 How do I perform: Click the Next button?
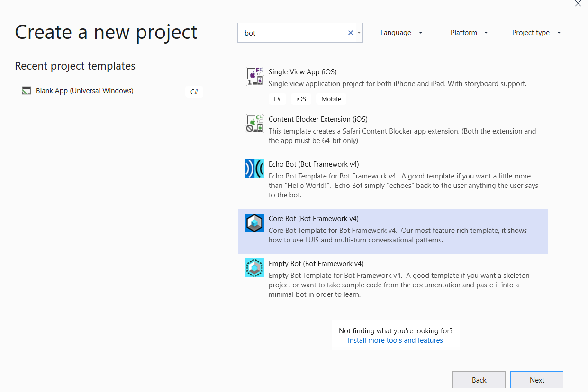[x=537, y=380]
